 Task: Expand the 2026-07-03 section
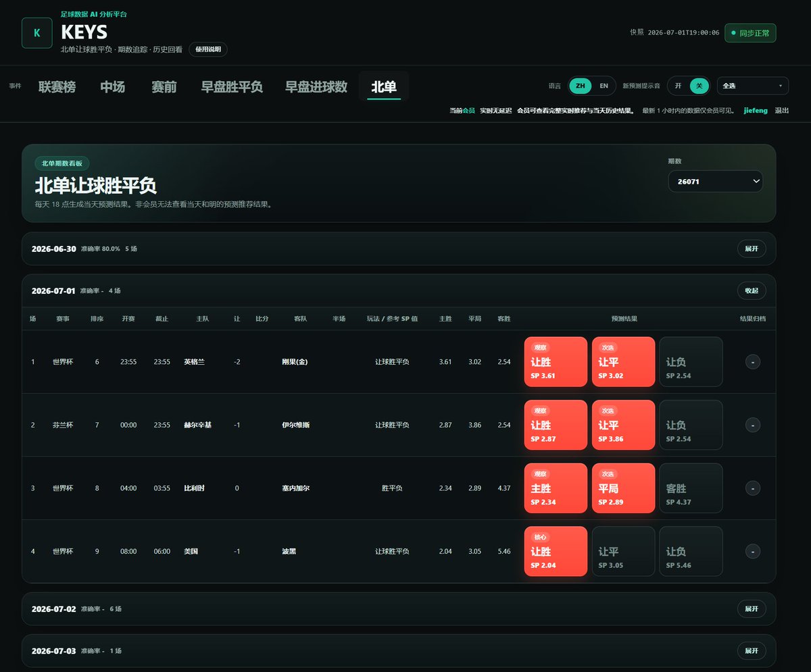(x=752, y=651)
